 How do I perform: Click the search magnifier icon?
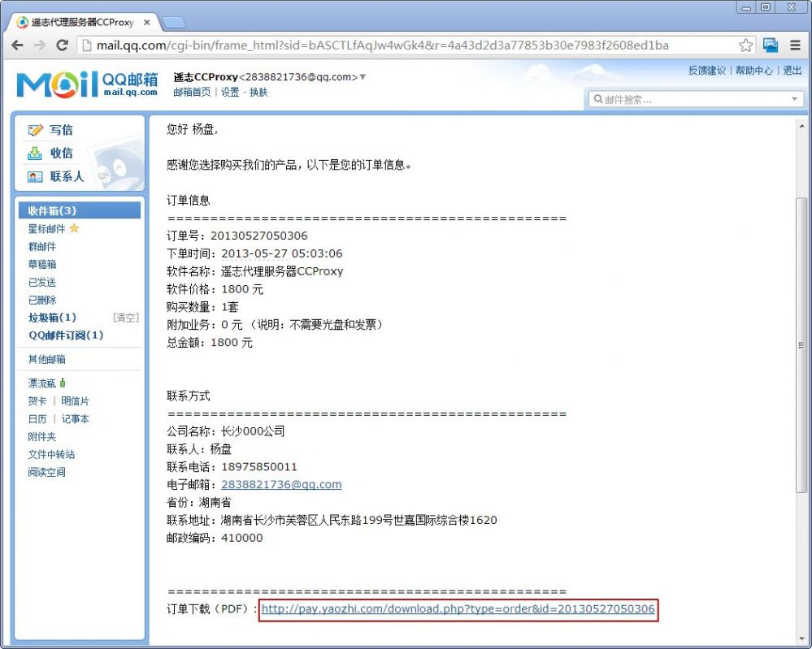597,99
